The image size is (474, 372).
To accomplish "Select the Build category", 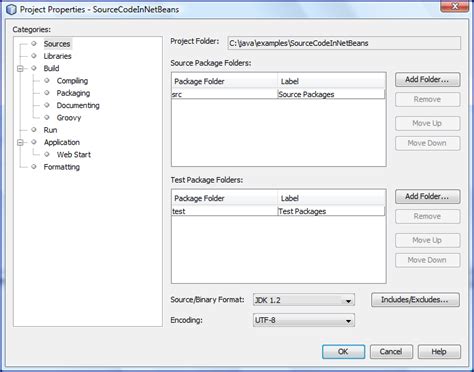I will [51, 68].
